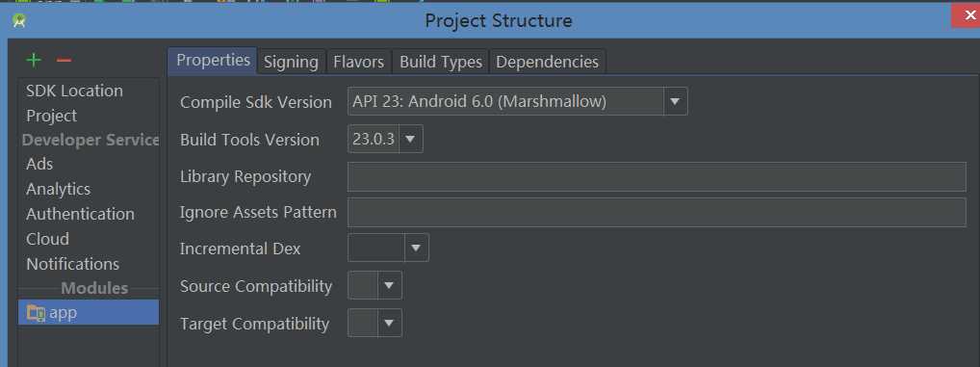This screenshot has height=367, width=980.
Task: Open the Compile Sdk Version dropdown
Action: (675, 101)
